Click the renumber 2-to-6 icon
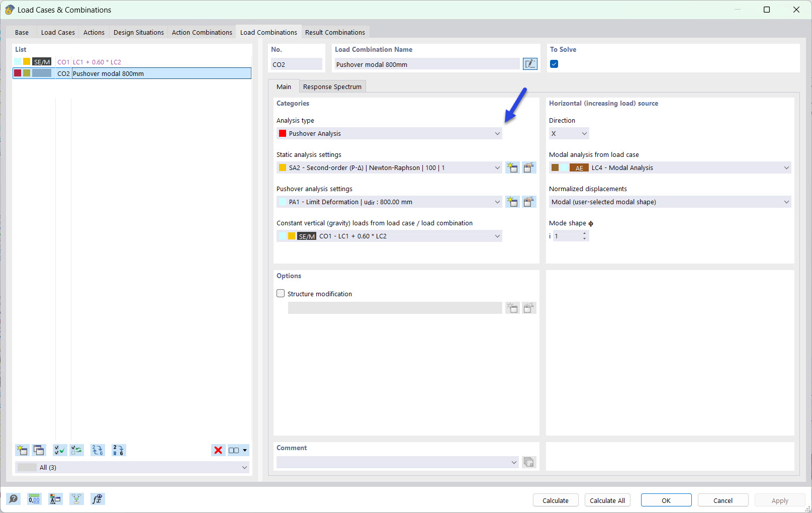 [119, 450]
